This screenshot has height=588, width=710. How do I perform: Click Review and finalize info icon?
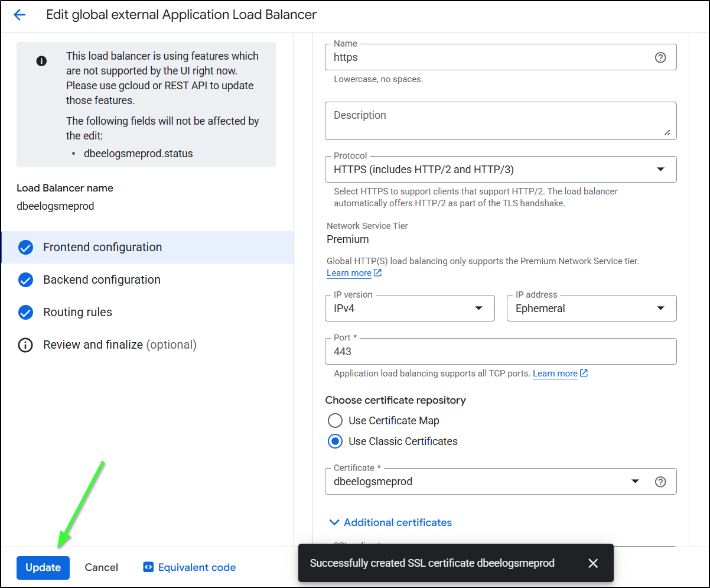[25, 345]
